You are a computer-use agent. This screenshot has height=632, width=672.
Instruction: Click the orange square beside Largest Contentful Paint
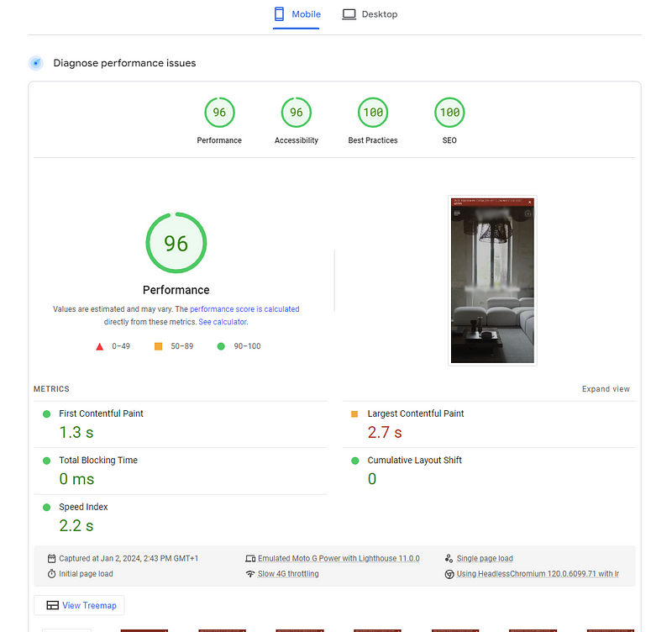356,413
